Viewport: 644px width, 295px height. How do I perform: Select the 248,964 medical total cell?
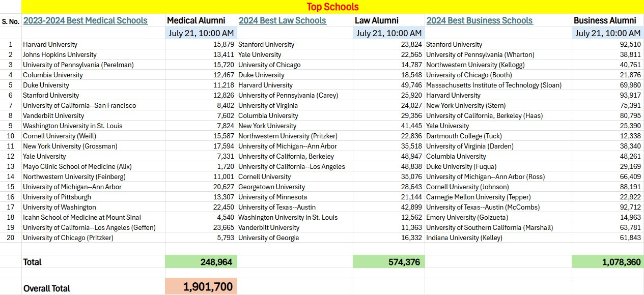point(201,261)
